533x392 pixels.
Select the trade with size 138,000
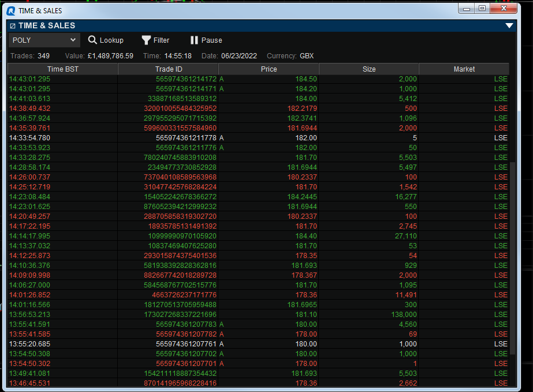coord(258,315)
